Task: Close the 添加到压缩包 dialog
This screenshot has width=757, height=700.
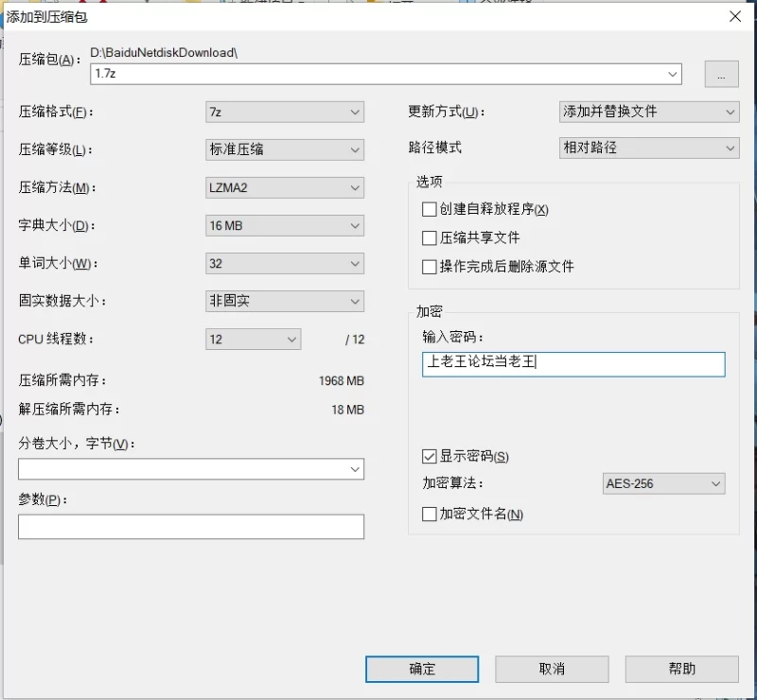Action: [x=735, y=16]
